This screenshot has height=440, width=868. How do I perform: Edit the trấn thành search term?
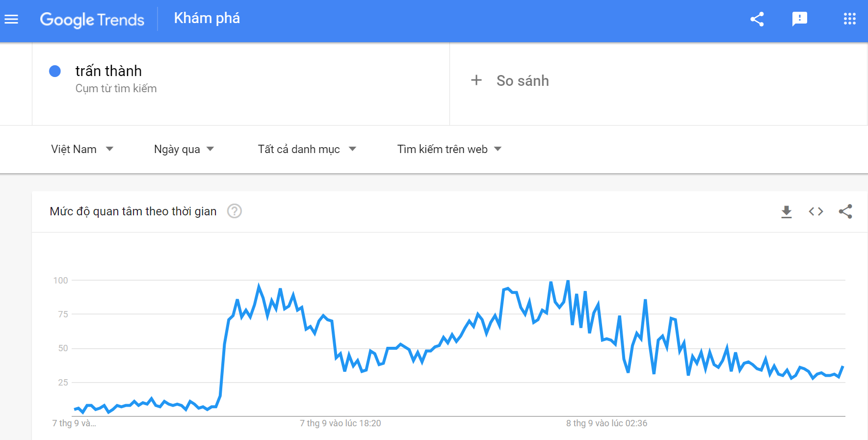108,71
